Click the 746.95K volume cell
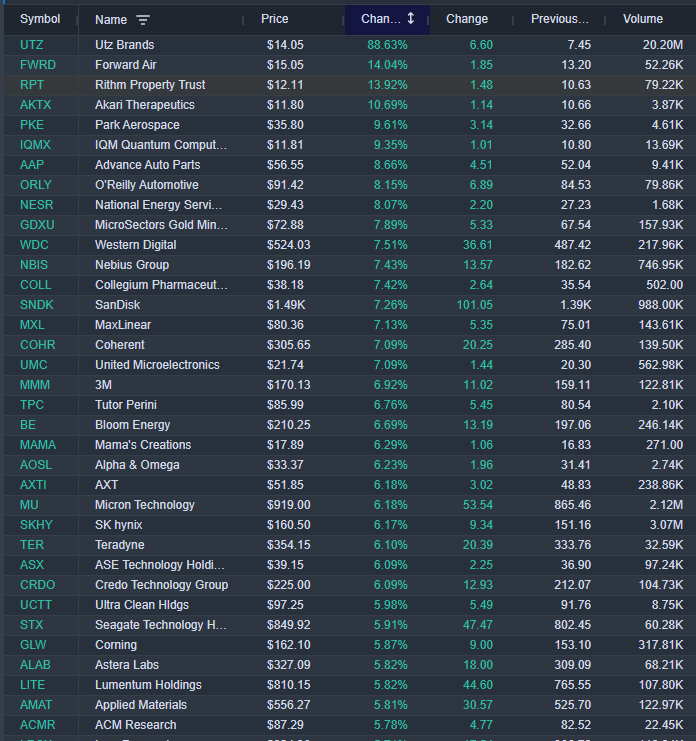 pyautogui.click(x=661, y=265)
